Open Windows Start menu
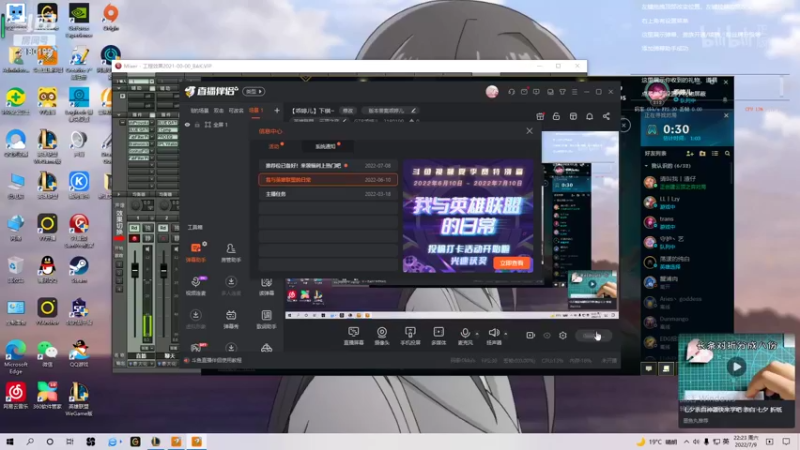The height and width of the screenshot is (450, 800). (10, 442)
